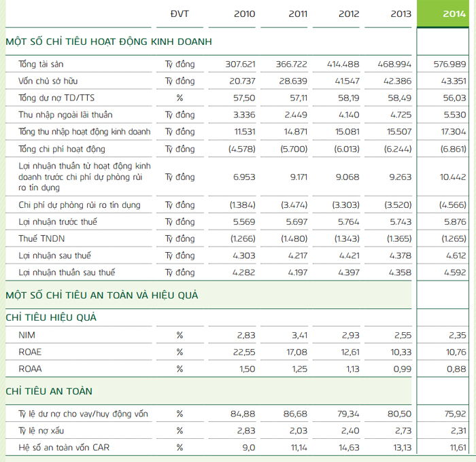Click the 'MỘT SỐ CHỈ TIÊU HOẠT ĐỘNG KINH DOANH' heading

[109, 42]
